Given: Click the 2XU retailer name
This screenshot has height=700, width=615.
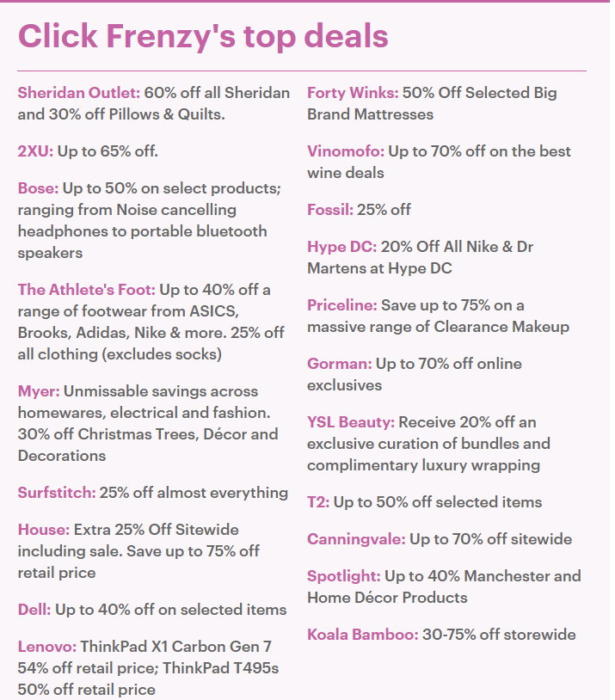Looking at the screenshot, I should [35, 151].
